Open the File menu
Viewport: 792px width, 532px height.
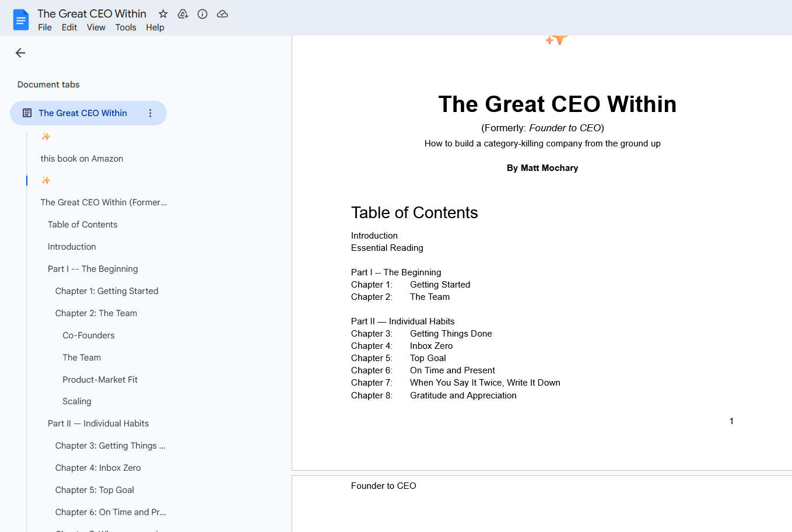[45, 27]
